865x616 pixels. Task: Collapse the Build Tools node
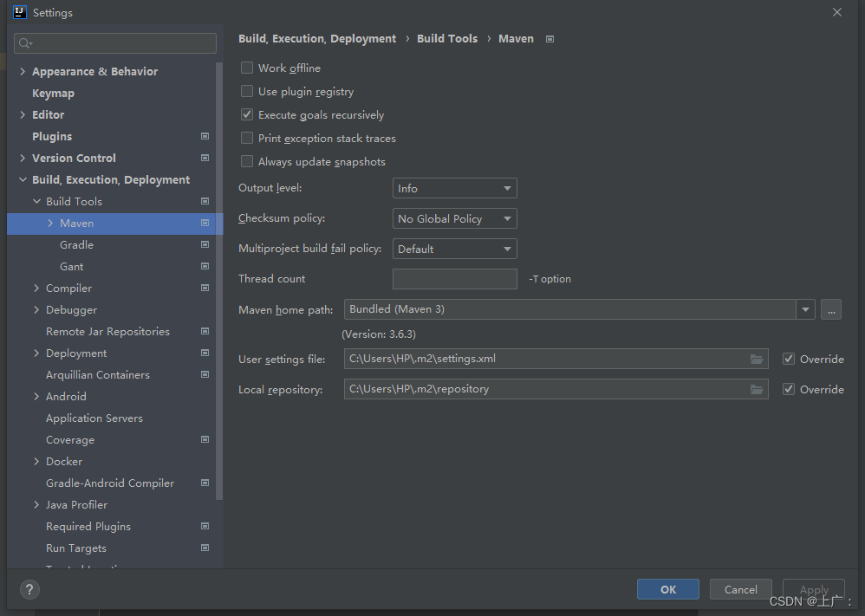point(36,201)
